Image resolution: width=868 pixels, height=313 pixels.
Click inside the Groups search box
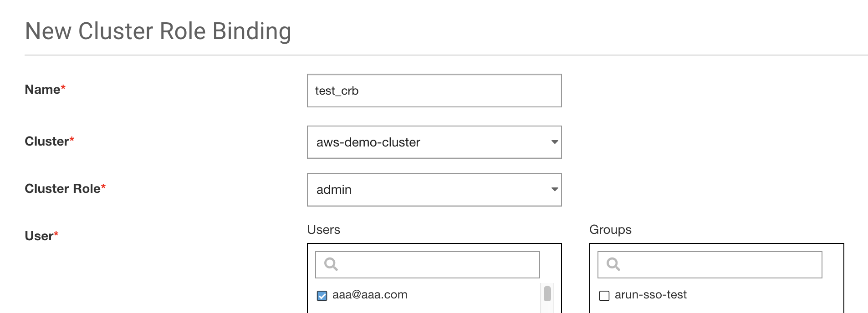tap(720, 265)
